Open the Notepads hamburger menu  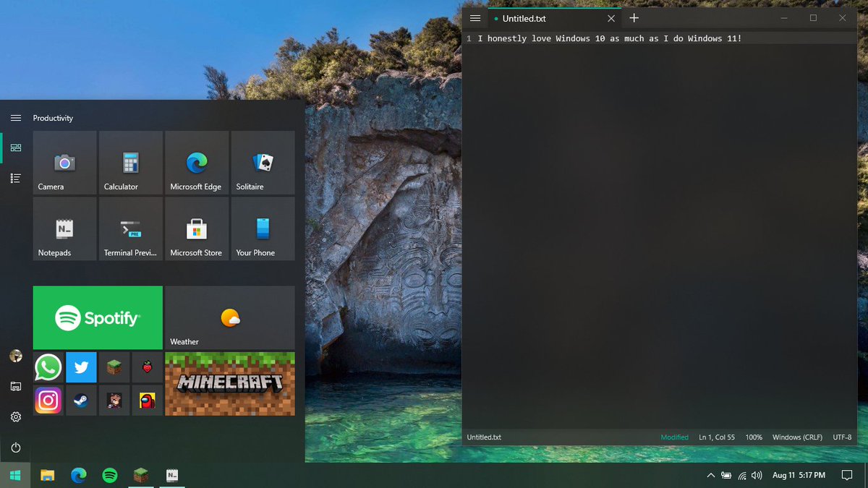[475, 18]
